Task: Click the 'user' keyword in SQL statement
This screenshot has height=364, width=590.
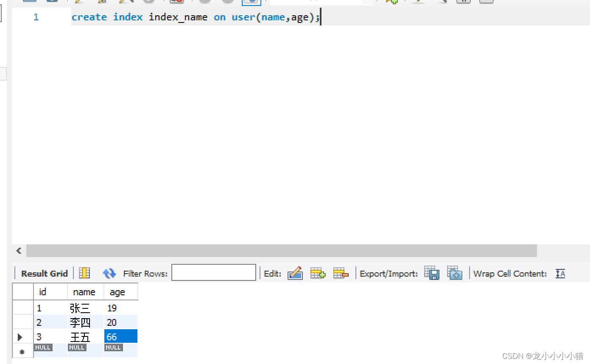Action: coord(243,17)
